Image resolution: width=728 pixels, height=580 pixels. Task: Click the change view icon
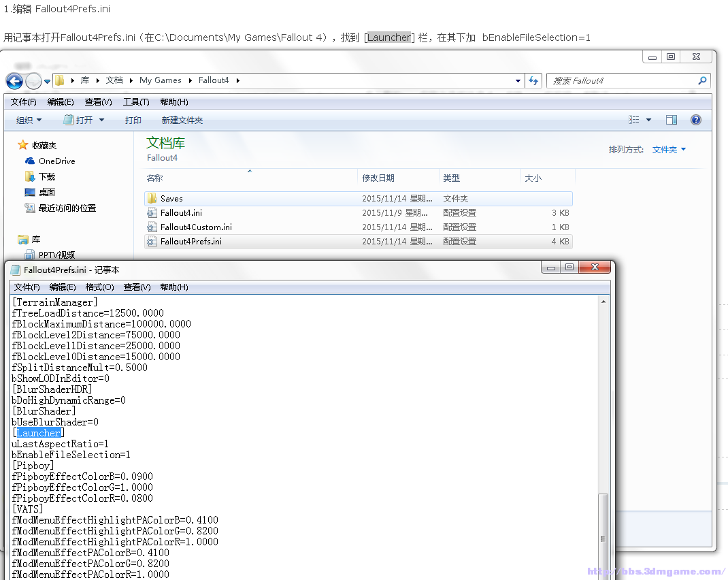point(634,120)
